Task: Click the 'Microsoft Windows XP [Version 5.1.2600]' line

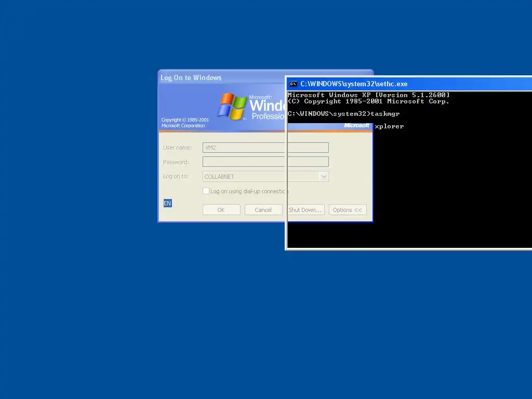Action: click(368, 95)
